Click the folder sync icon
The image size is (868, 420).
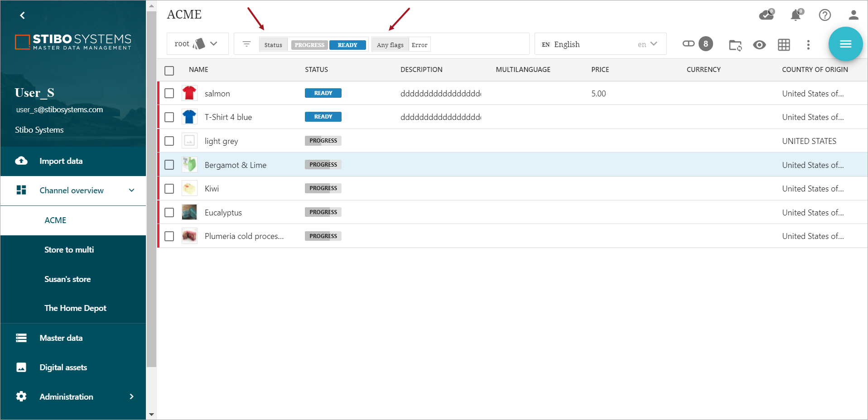click(x=735, y=45)
